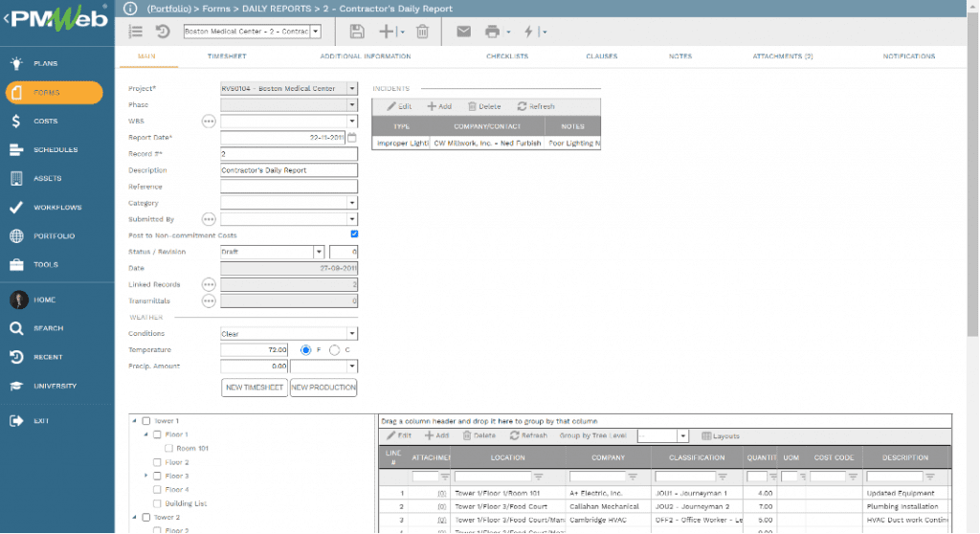Click the Exit icon in sidebar

coord(16,421)
